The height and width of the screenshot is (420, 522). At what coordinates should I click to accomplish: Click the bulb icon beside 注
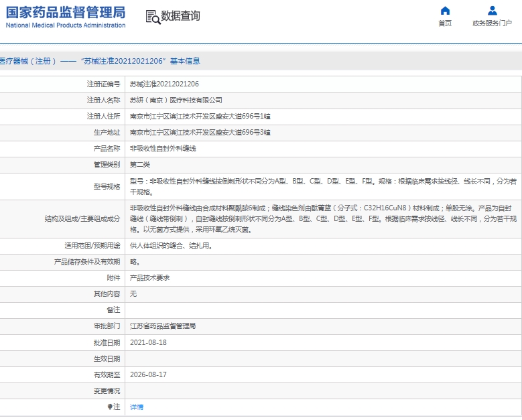point(110,407)
